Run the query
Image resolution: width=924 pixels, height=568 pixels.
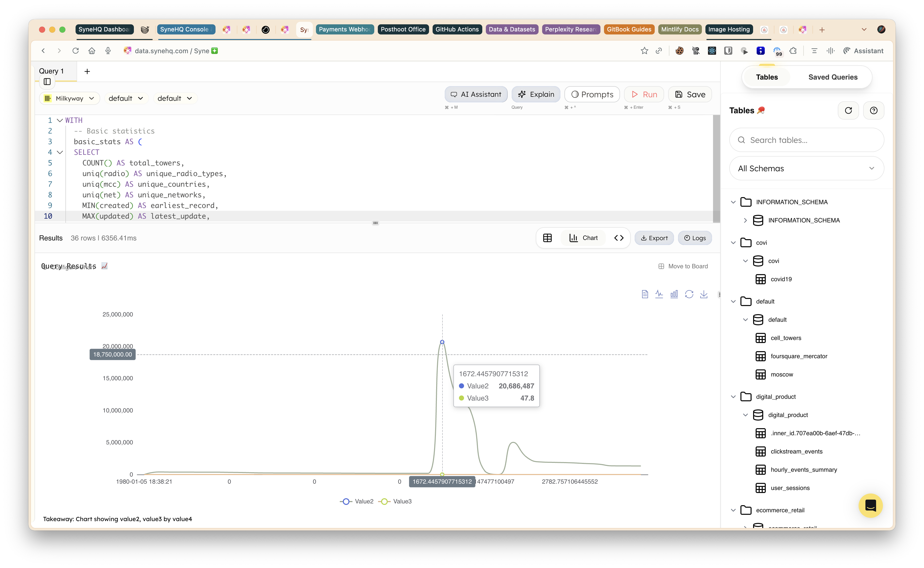tap(644, 94)
